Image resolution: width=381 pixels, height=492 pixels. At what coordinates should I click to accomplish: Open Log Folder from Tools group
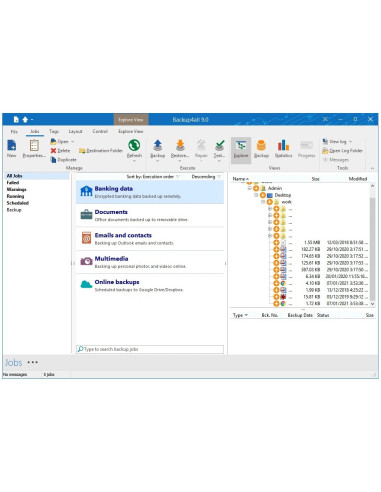[x=342, y=151]
